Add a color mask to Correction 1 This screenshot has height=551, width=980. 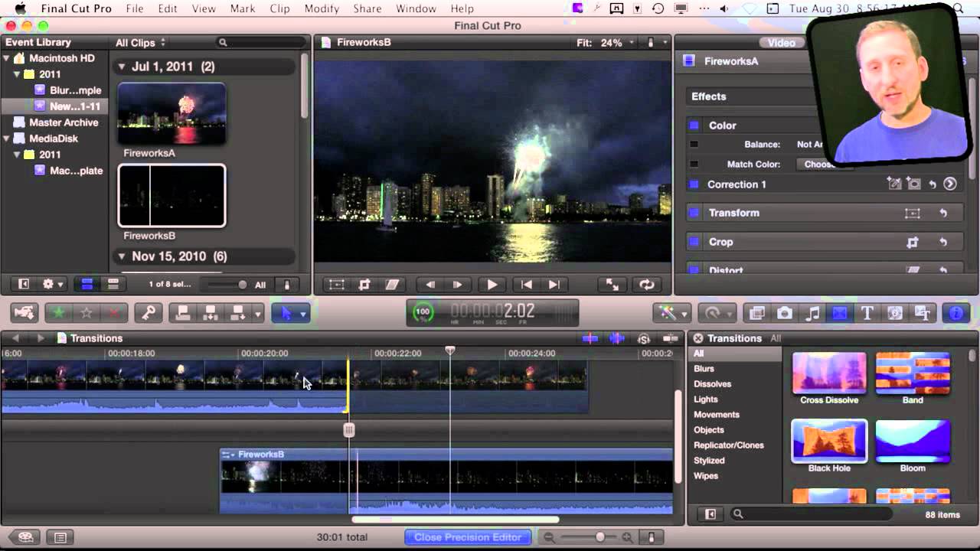coord(894,184)
